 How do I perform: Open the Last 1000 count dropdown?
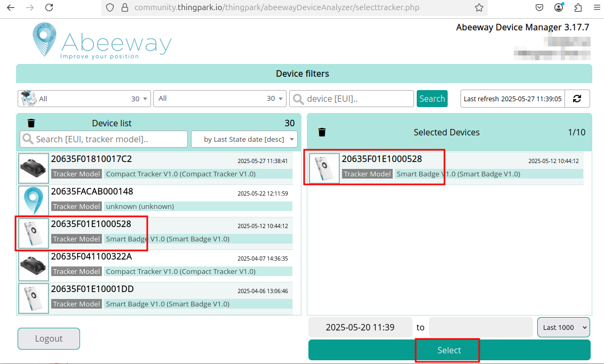pyautogui.click(x=563, y=327)
